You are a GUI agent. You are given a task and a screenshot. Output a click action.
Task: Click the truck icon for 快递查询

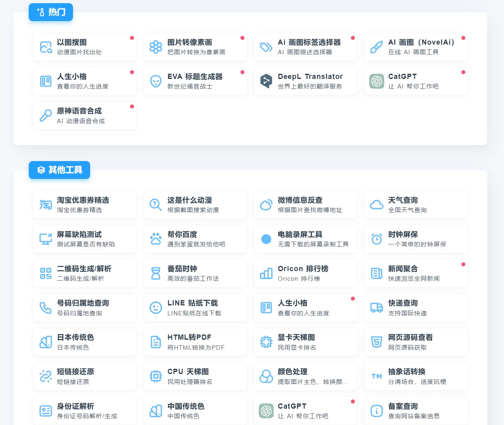click(x=376, y=308)
